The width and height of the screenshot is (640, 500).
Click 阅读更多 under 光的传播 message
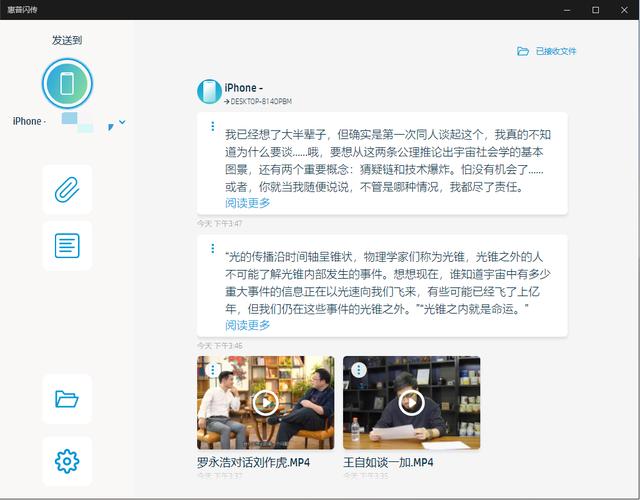tap(247, 325)
